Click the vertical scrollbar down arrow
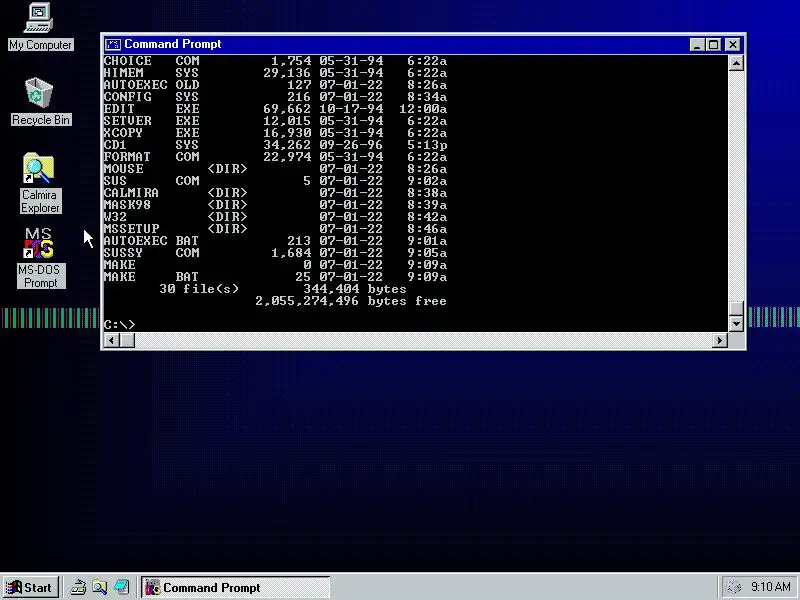The width and height of the screenshot is (800, 600). pyautogui.click(x=736, y=323)
